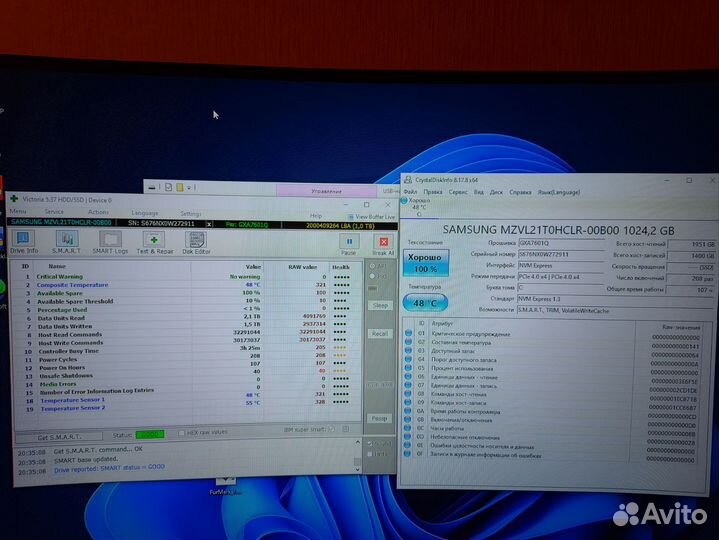Select the Управление tab in Explorer window
Image resolution: width=719 pixels, height=540 pixels.
coord(326,190)
